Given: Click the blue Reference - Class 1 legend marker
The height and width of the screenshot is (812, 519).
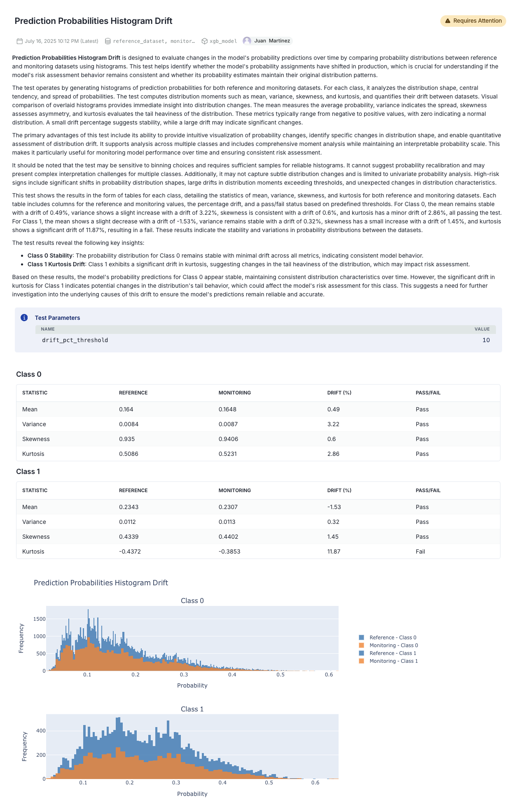Looking at the screenshot, I should 361,653.
